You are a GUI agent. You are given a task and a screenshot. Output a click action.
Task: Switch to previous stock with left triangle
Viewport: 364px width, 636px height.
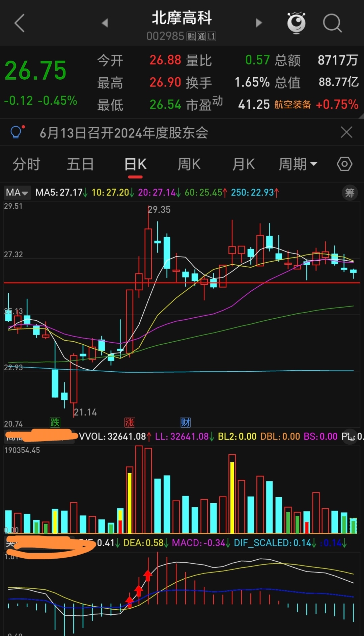[x=105, y=23]
